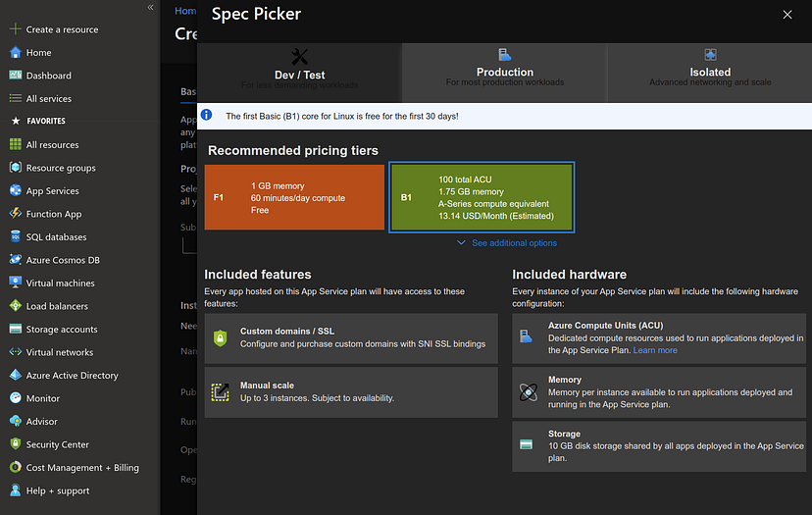Collapse the left sidebar menu chevron

click(150, 8)
